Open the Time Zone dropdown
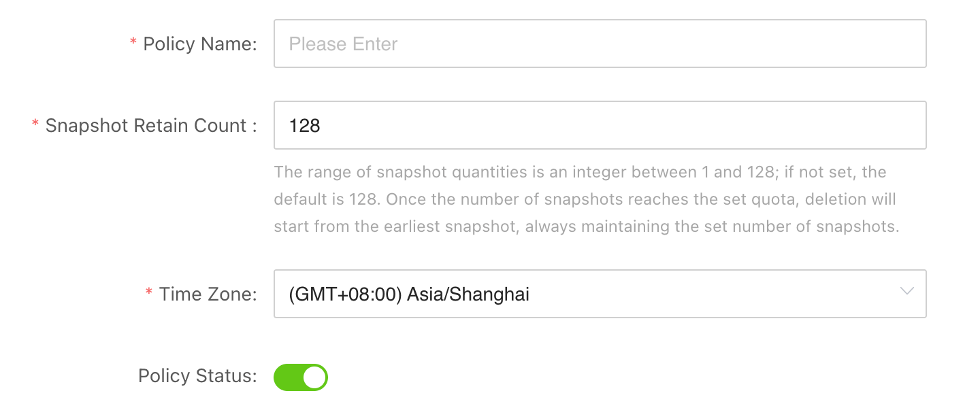Screen dimensions: 980x408 tap(599, 294)
